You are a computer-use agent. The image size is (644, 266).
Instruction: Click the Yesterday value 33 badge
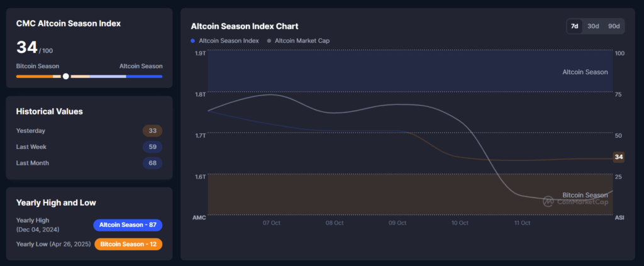tap(152, 131)
